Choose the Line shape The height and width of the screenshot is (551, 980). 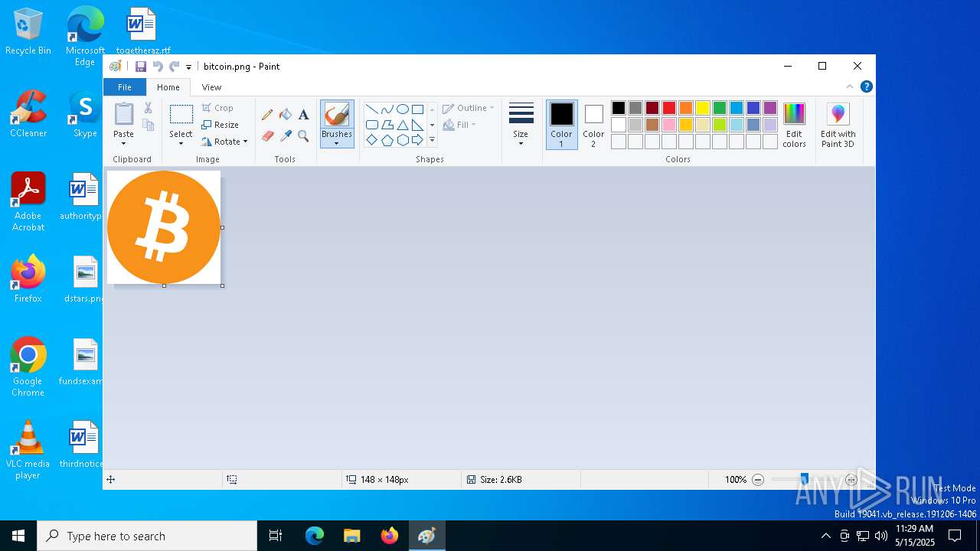[371, 109]
